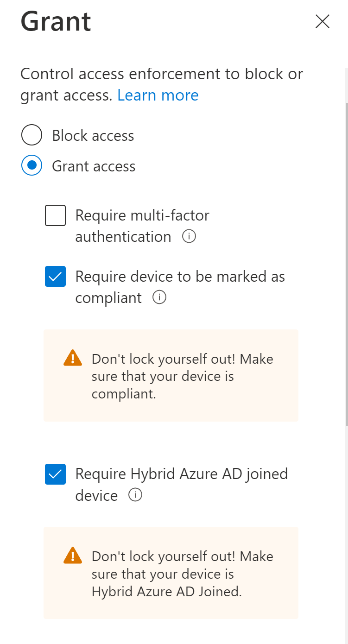Click info icon beside Hybrid Azure AD device
The image size is (348, 644).
pos(135,495)
